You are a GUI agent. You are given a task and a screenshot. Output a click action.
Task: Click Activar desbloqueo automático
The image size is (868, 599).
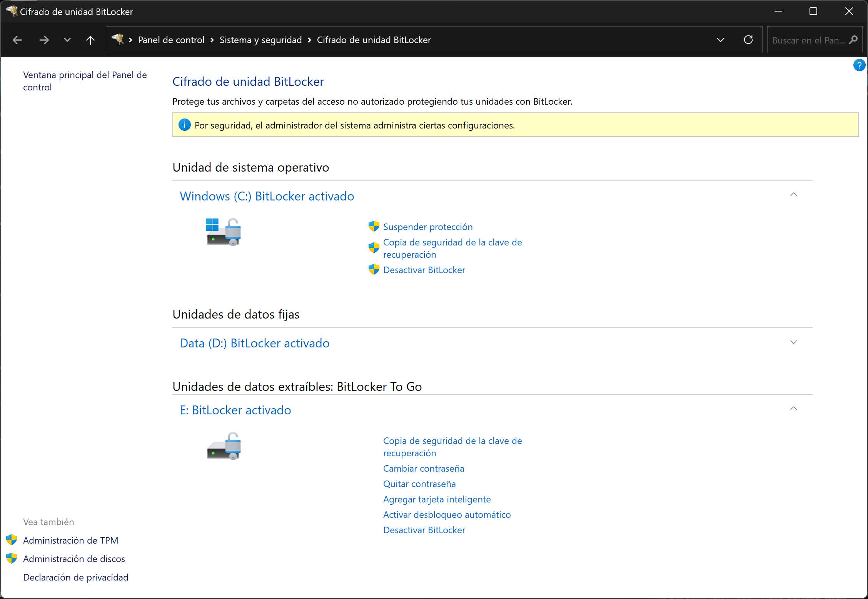coord(447,515)
